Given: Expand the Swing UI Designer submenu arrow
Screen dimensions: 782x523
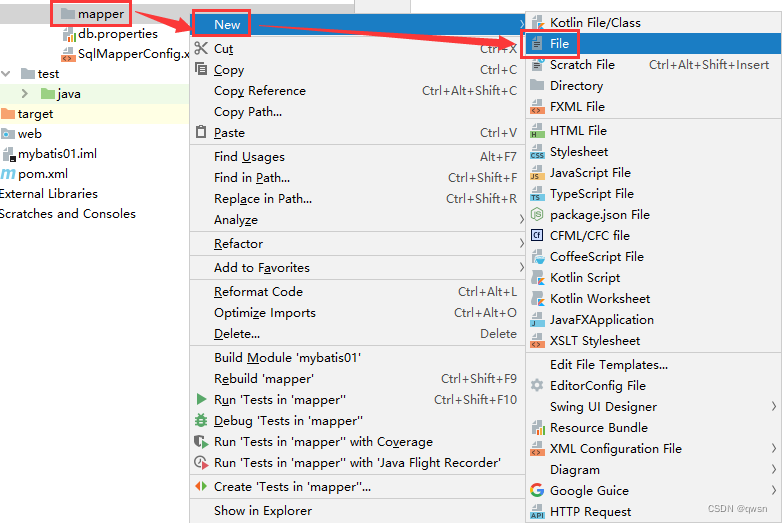Looking at the screenshot, I should pyautogui.click(x=774, y=406).
